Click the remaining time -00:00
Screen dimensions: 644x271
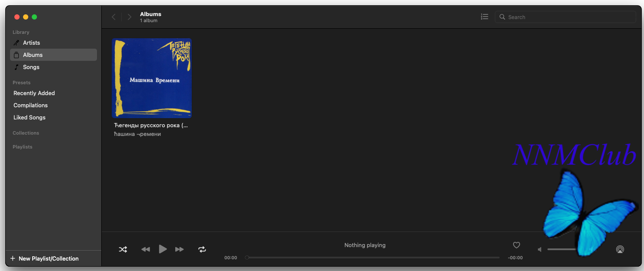(x=515, y=258)
